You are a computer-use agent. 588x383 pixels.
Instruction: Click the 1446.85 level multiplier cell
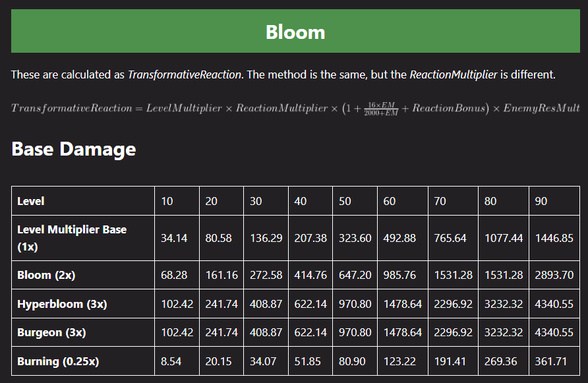554,238
